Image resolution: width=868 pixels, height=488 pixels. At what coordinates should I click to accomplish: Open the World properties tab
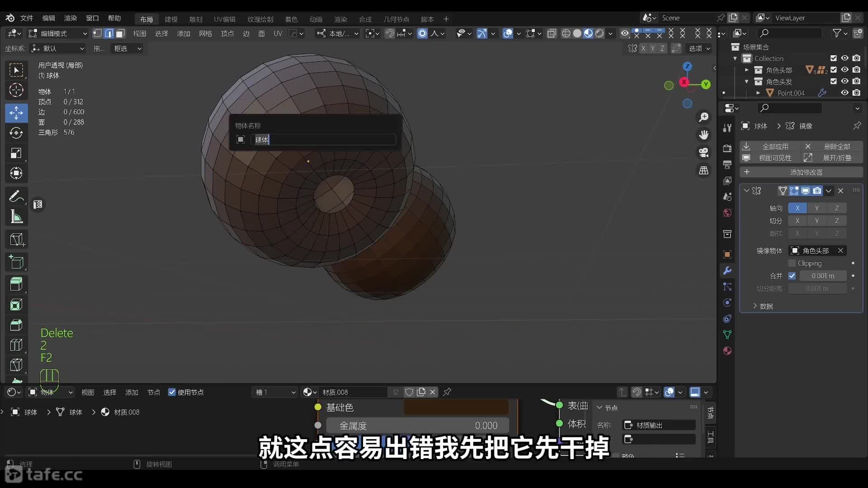727,213
